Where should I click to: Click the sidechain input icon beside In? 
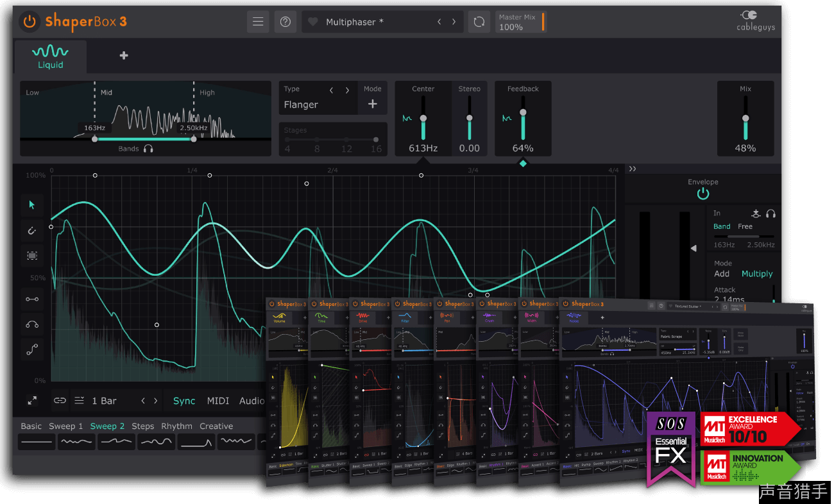(756, 214)
